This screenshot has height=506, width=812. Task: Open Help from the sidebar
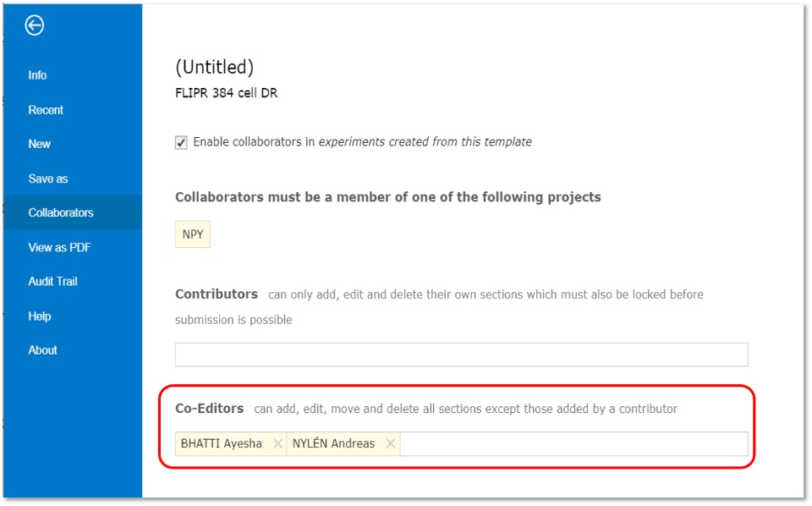(x=40, y=316)
